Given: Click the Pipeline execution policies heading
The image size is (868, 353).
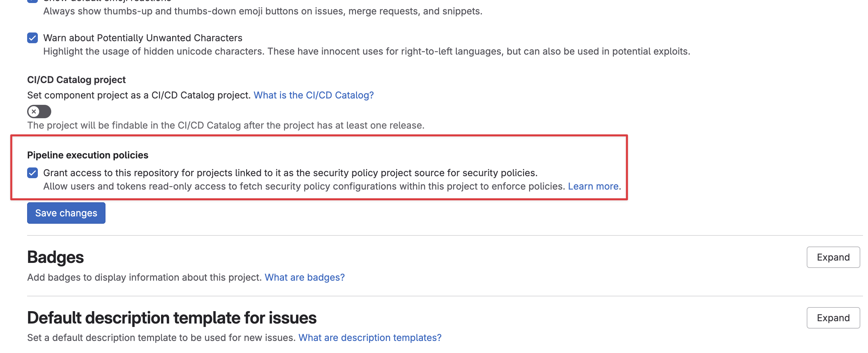Looking at the screenshot, I should tap(88, 155).
